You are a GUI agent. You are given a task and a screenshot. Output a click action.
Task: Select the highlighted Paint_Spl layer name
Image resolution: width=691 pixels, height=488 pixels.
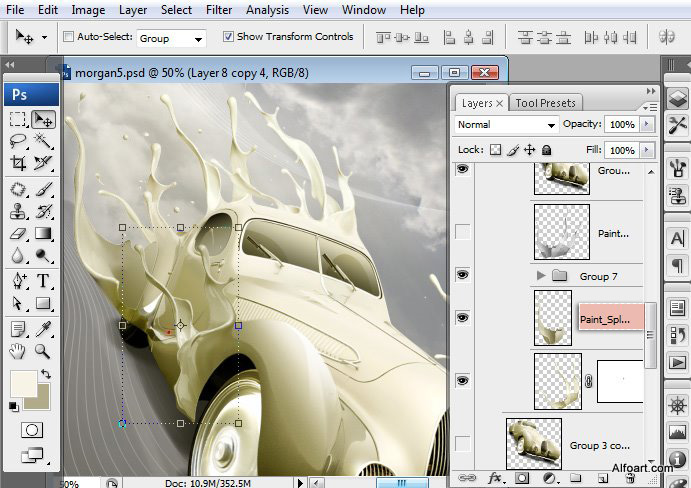click(x=605, y=320)
